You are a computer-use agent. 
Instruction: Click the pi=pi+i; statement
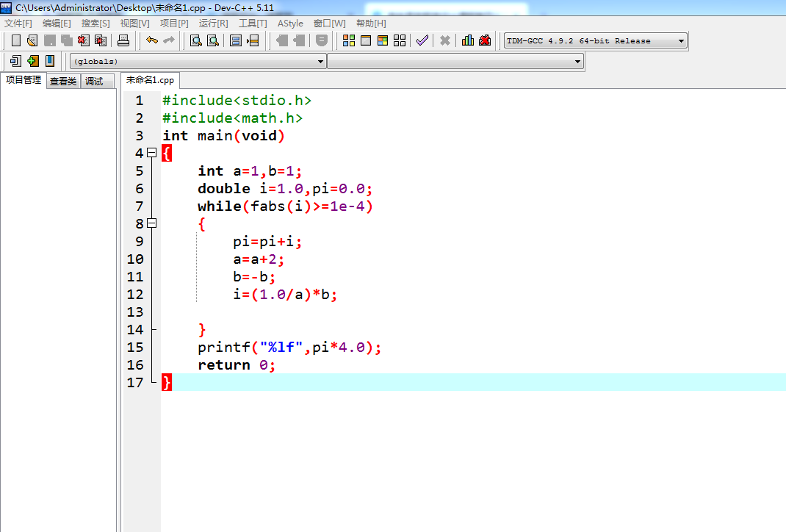(x=267, y=242)
